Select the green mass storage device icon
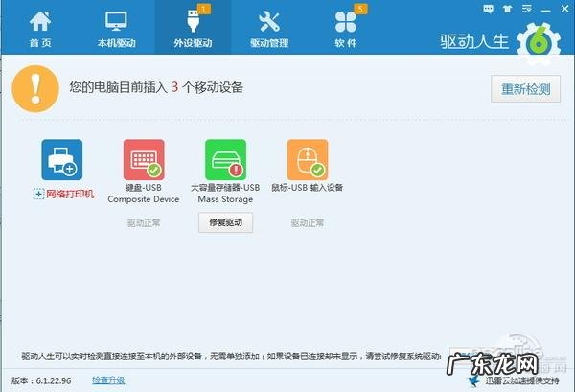 click(x=225, y=159)
